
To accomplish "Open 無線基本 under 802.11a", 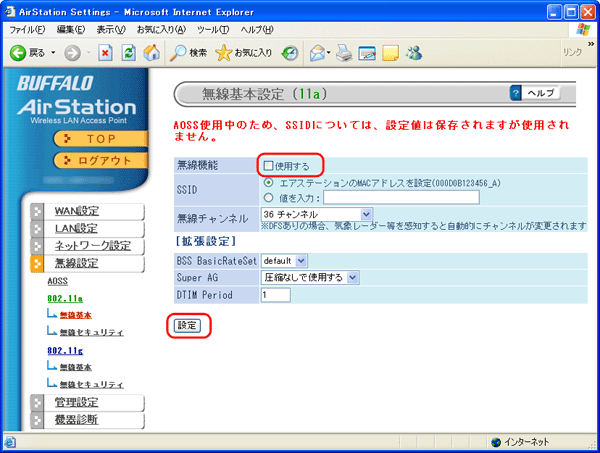I will click(x=76, y=315).
